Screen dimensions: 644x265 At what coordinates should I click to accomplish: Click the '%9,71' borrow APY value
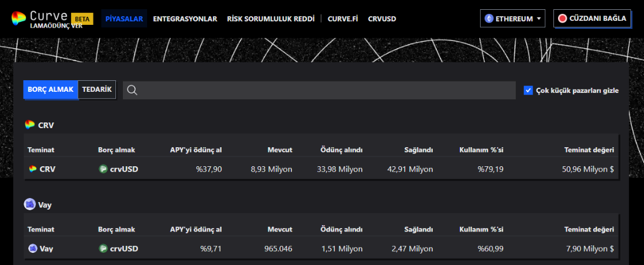click(x=211, y=249)
